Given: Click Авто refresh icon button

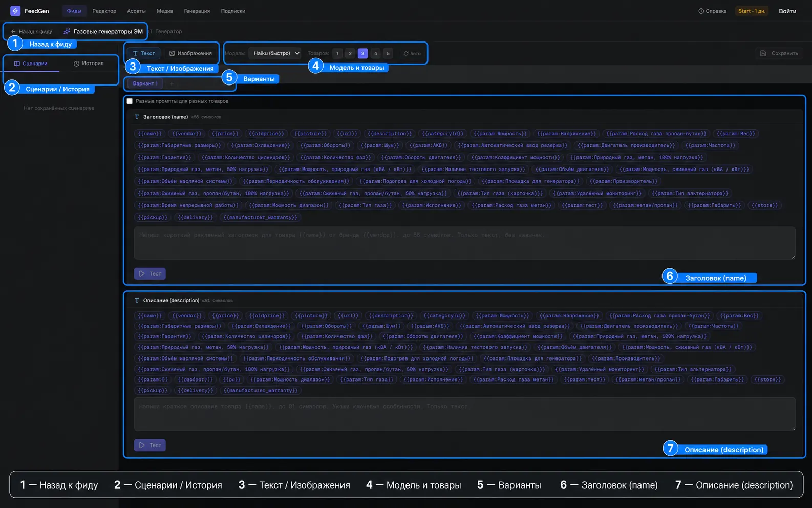Looking at the screenshot, I should (x=412, y=53).
